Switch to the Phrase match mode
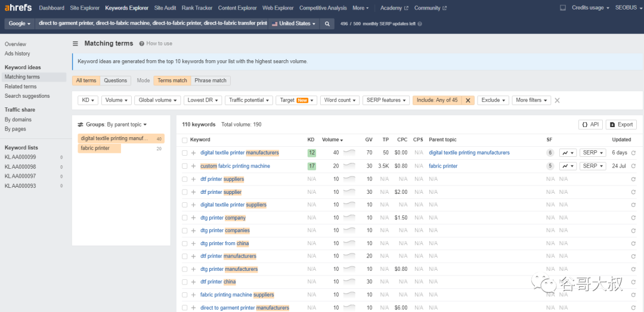Image resolution: width=644 pixels, height=312 pixels. pyautogui.click(x=210, y=81)
